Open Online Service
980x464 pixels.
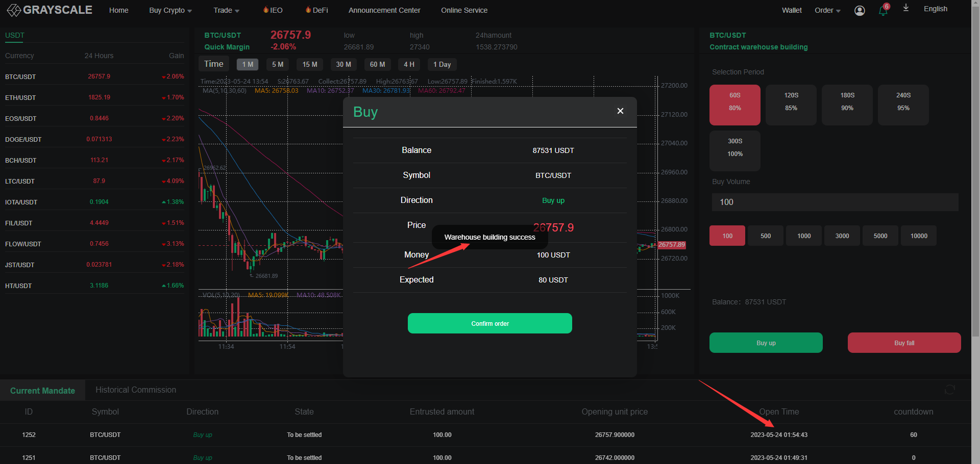click(464, 10)
